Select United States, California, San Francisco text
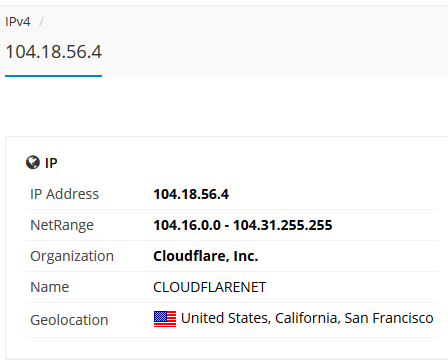 click(307, 318)
